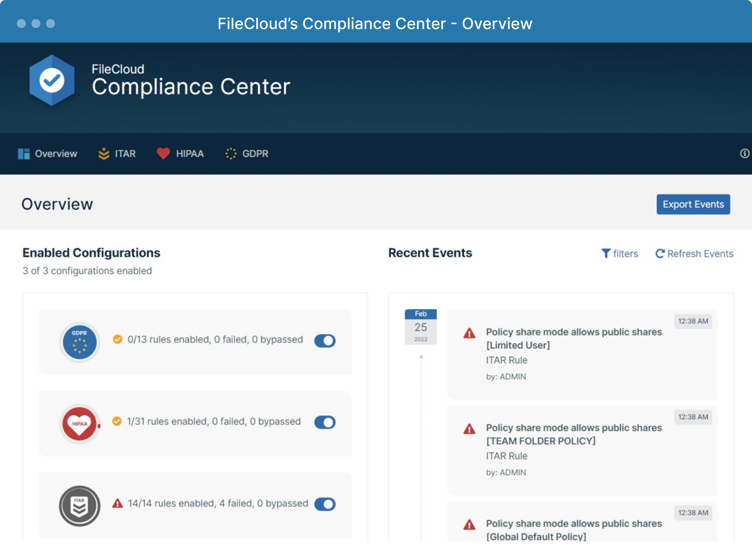Switch to the Overview tab

coord(47,154)
